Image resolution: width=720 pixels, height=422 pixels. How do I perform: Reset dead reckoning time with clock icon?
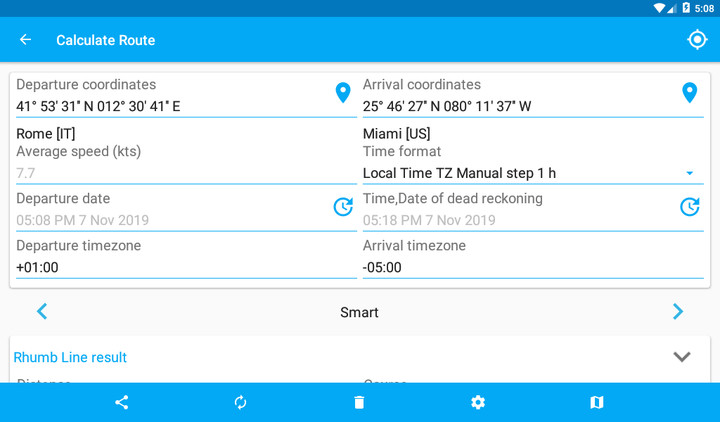(x=689, y=207)
